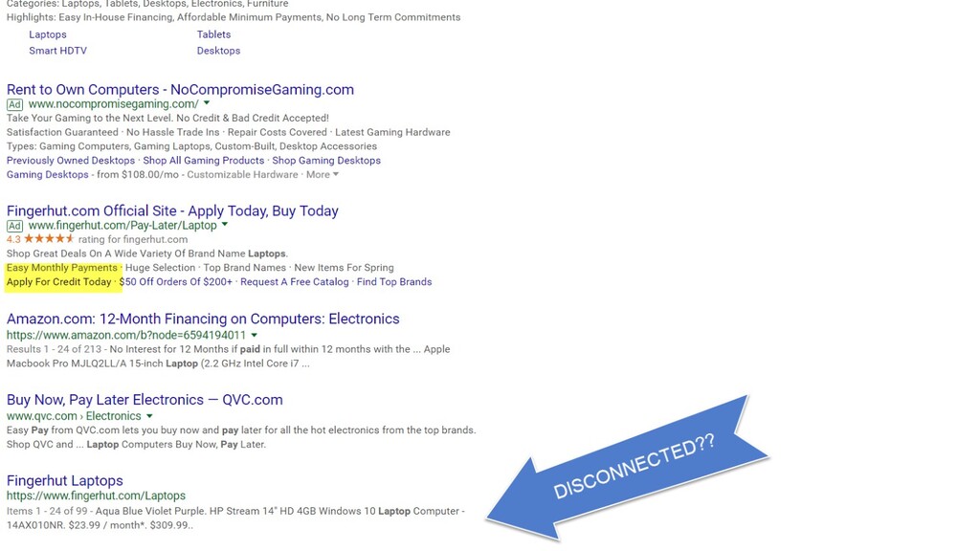The width and height of the screenshot is (980, 551).
Task: Open Rent to Own Computers NoCompromiseGaming result
Action: click(x=180, y=89)
